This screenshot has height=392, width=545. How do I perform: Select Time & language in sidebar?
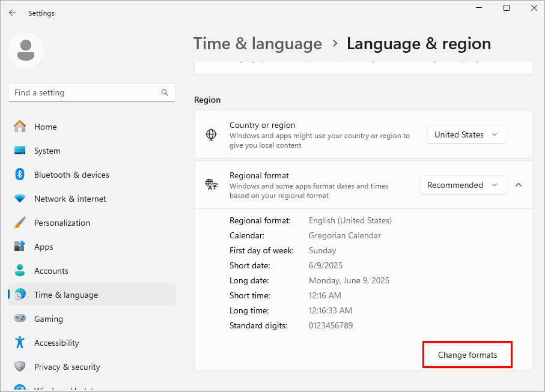click(66, 295)
